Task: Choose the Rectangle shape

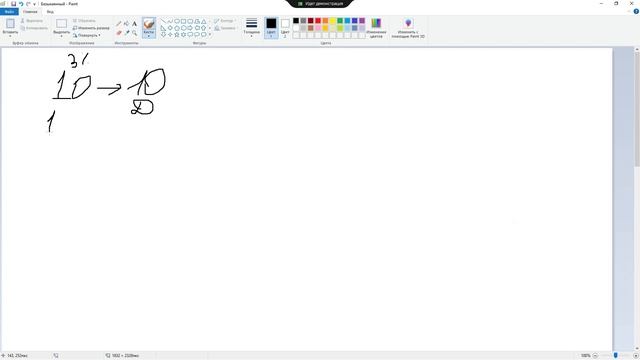Action: pos(184,21)
